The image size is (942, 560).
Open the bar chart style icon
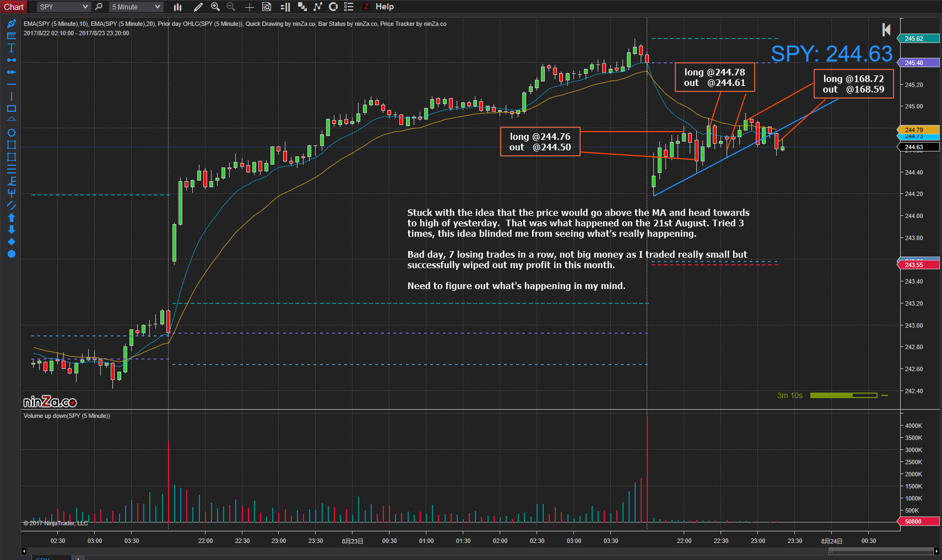point(178,7)
